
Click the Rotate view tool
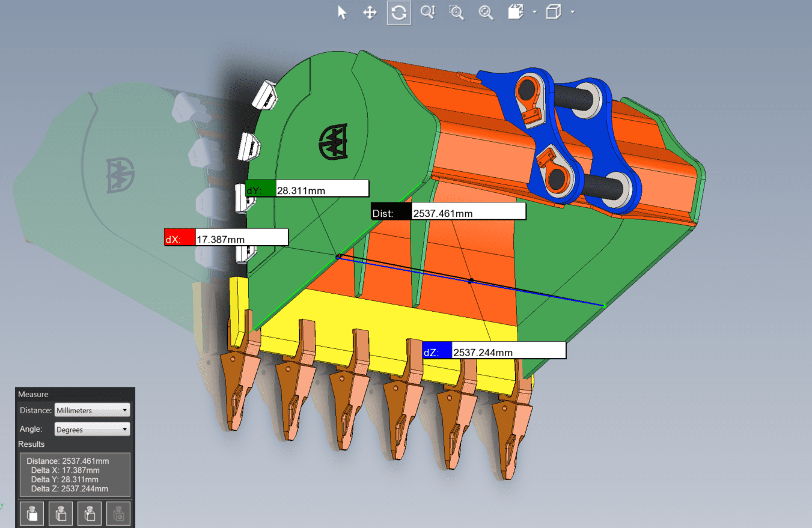[399, 13]
